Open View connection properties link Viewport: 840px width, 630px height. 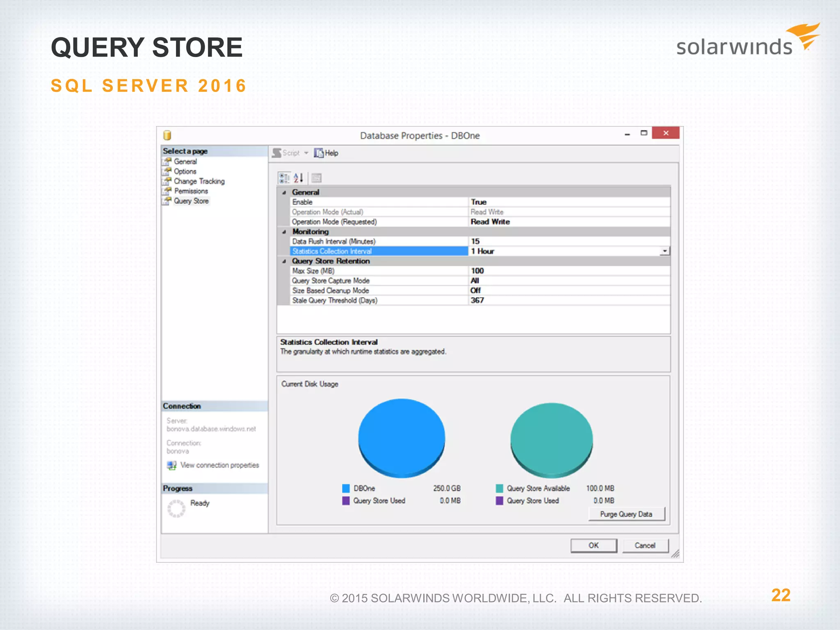pyautogui.click(x=220, y=465)
